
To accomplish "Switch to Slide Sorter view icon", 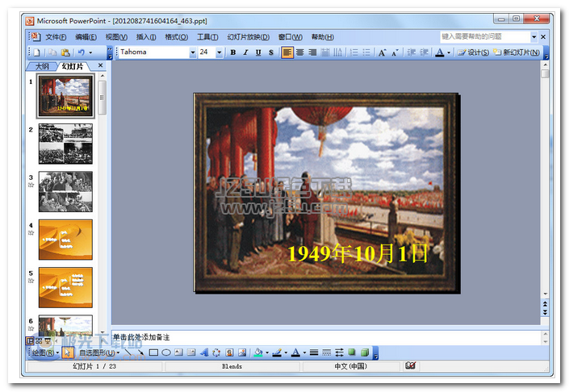I will click(x=39, y=341).
